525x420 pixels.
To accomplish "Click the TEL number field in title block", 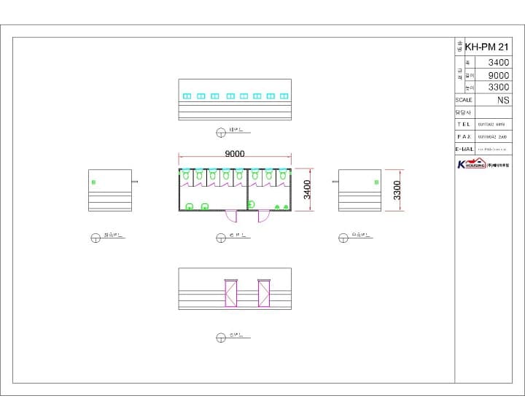I will tap(494, 124).
